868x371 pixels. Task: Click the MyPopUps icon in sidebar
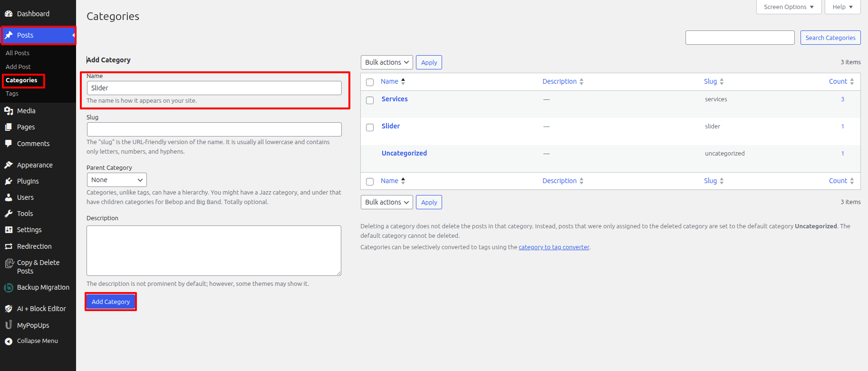tap(9, 325)
